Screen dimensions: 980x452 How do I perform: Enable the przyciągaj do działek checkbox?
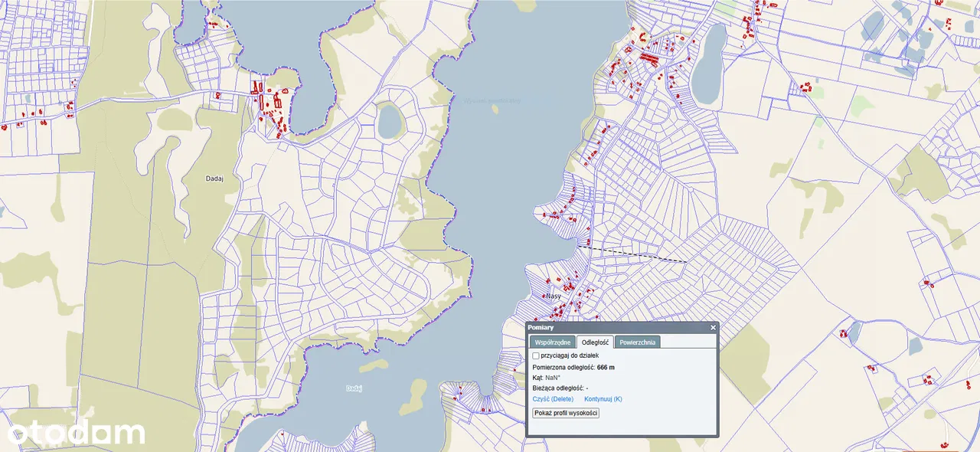pyautogui.click(x=536, y=355)
